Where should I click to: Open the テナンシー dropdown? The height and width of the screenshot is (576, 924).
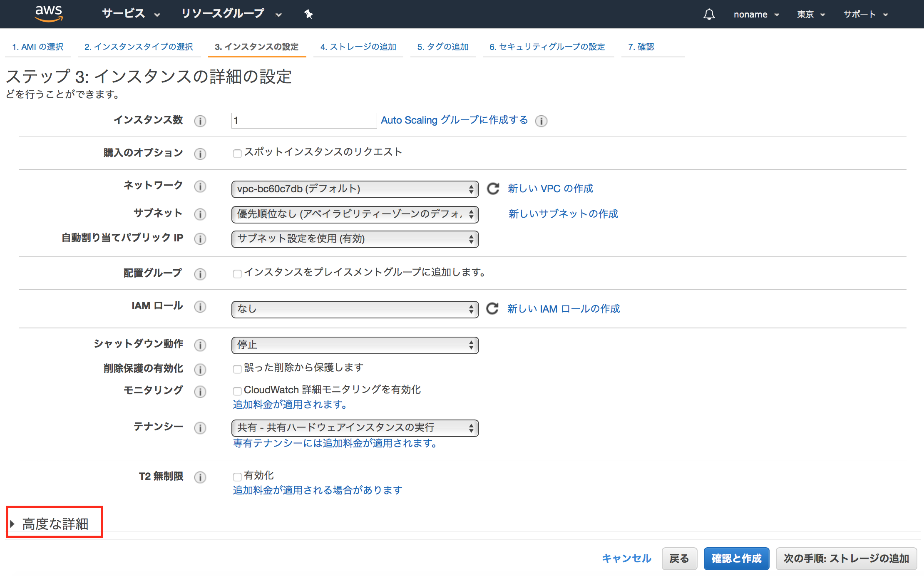point(355,428)
